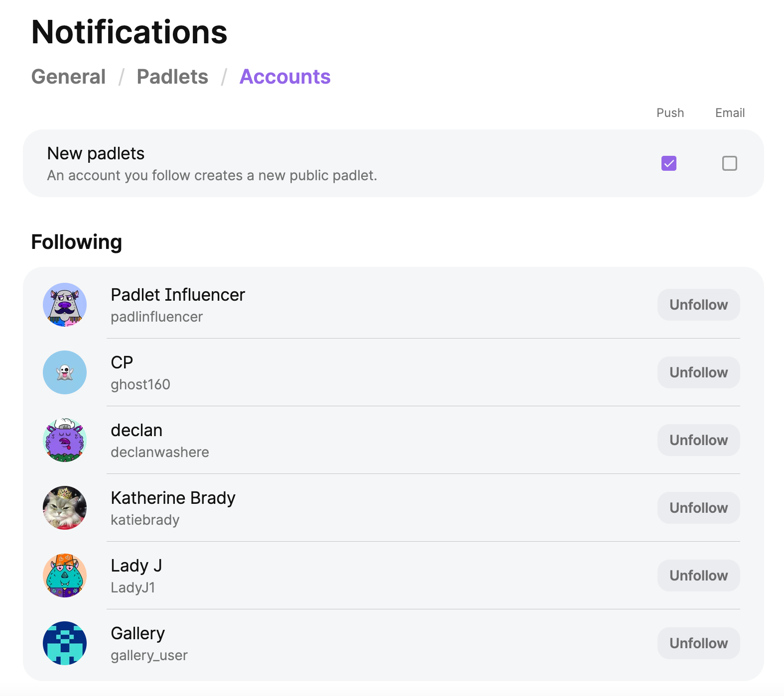Select declan's purple monster avatar

pos(65,440)
